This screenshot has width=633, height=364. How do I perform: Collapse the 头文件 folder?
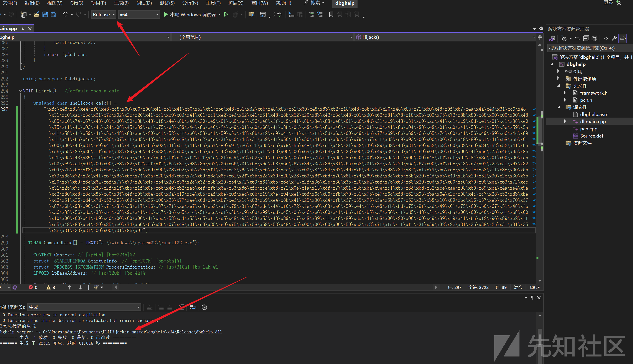point(558,85)
